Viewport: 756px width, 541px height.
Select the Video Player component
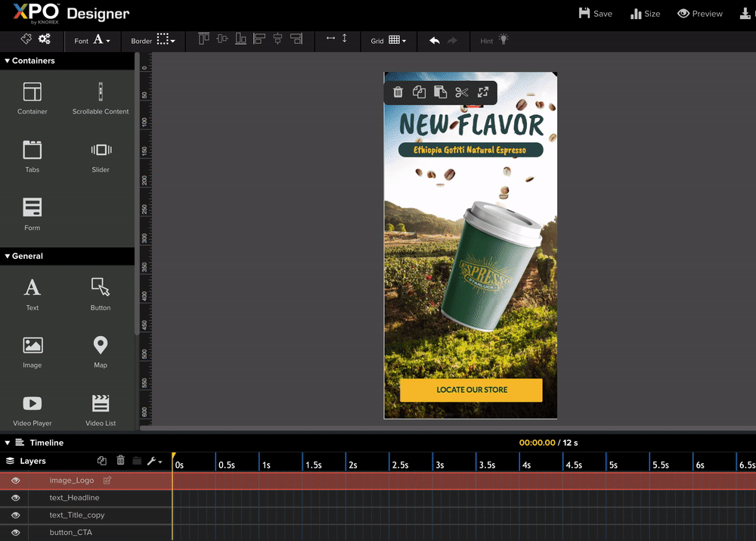pyautogui.click(x=33, y=411)
